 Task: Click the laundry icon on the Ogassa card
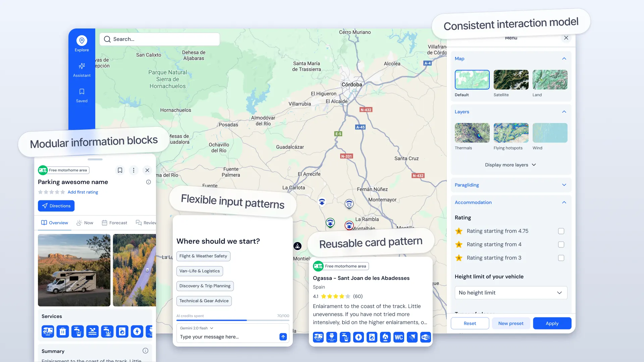tap(372, 337)
